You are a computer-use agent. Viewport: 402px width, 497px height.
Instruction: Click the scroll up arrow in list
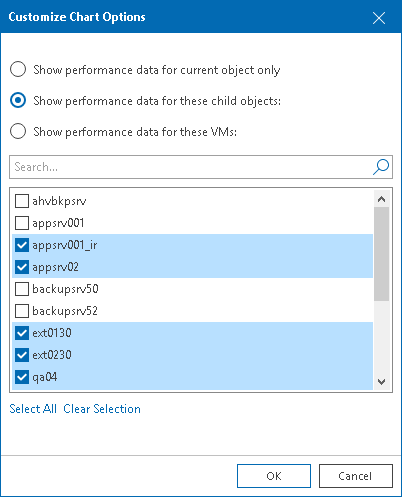click(382, 199)
